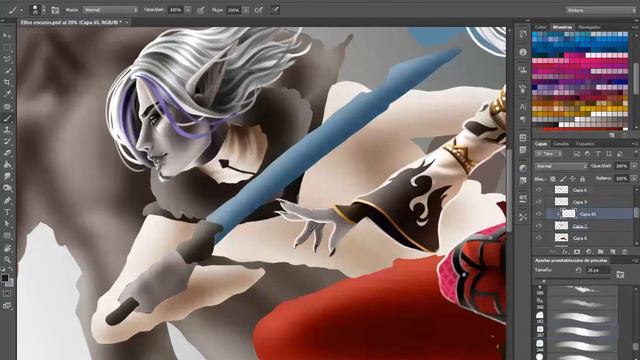The image size is (640, 360).
Task: Open the layer blend mode Normal dropdown
Action: pyautogui.click(x=561, y=166)
